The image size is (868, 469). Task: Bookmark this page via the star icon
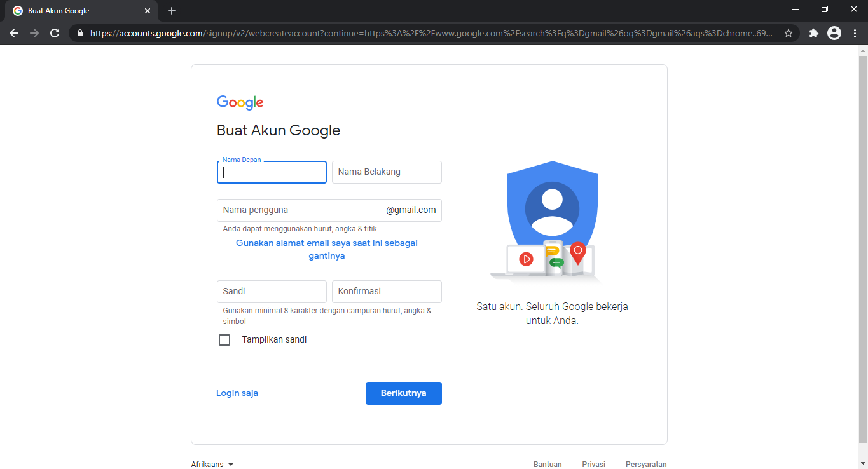[x=789, y=33]
